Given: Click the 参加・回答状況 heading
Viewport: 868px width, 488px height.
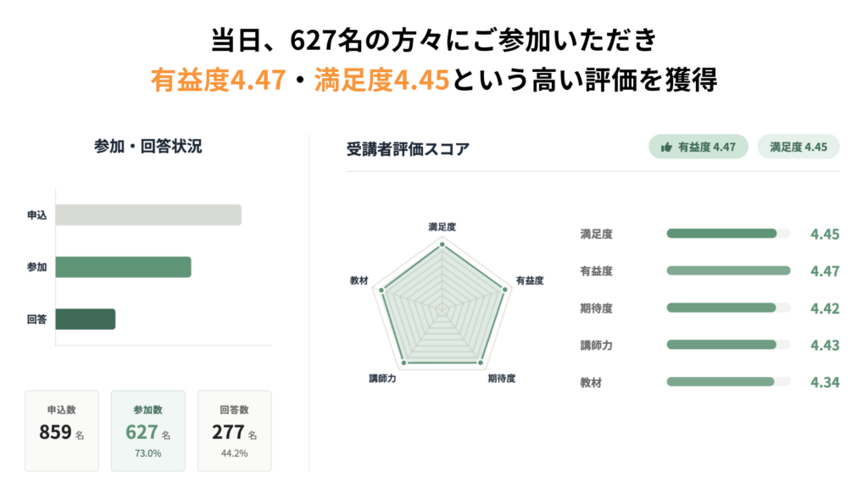Looking at the screenshot, I should [x=147, y=146].
